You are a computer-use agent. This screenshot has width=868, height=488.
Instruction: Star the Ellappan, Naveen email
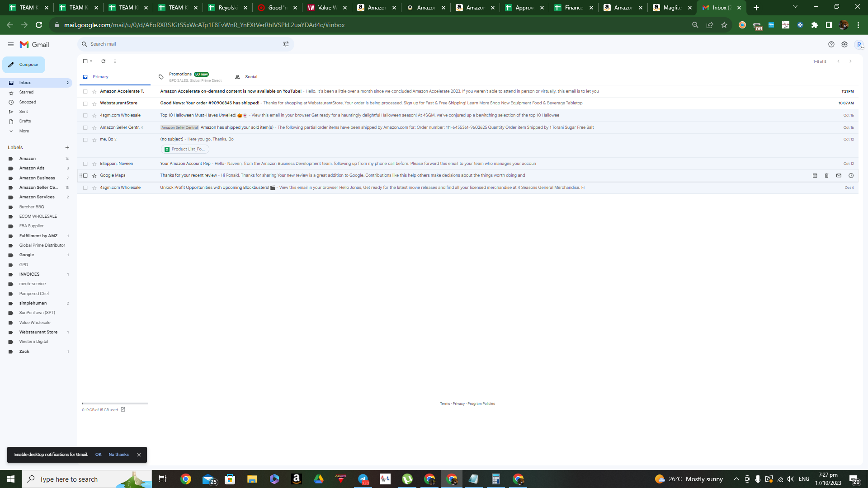pos(94,164)
